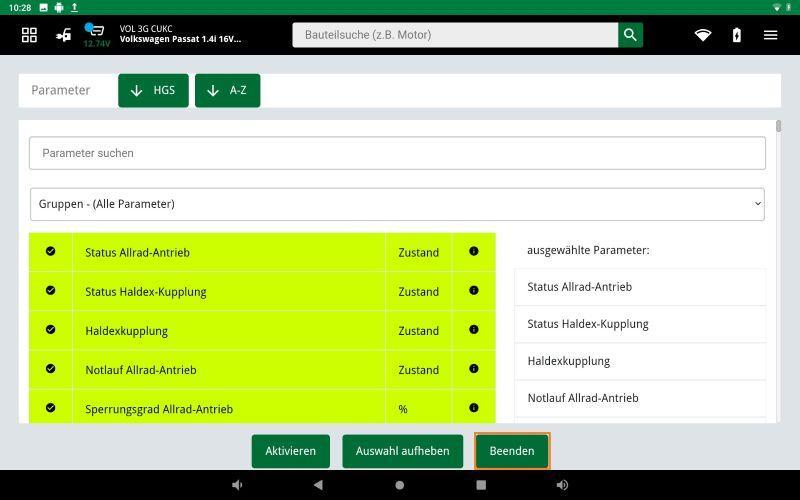Click Zustand unit of Status Allrad-Antrieb row
This screenshot has height=500, width=800.
point(418,253)
